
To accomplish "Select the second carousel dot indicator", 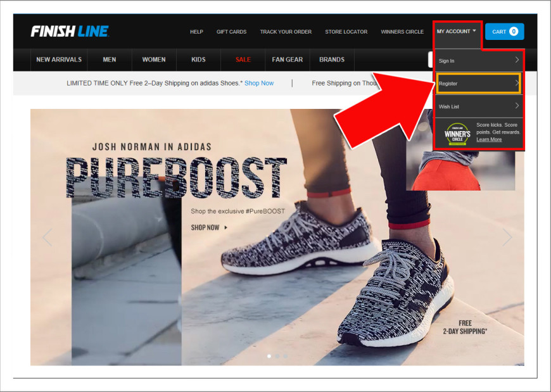I will [x=277, y=356].
